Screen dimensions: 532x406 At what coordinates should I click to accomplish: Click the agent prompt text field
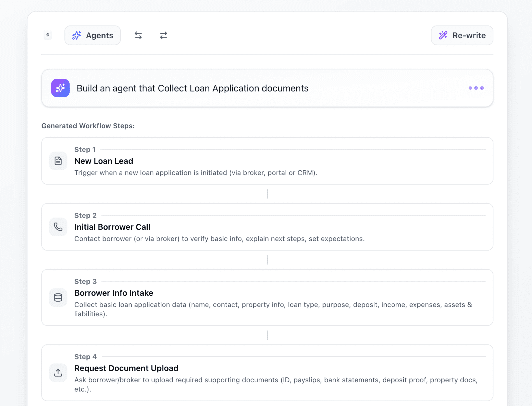192,88
